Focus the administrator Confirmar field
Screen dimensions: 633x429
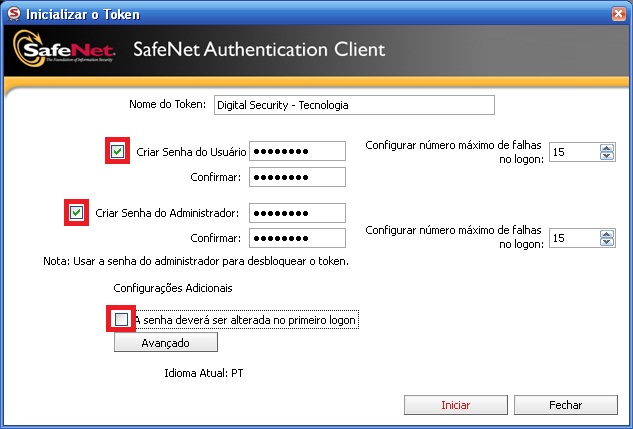pos(297,238)
